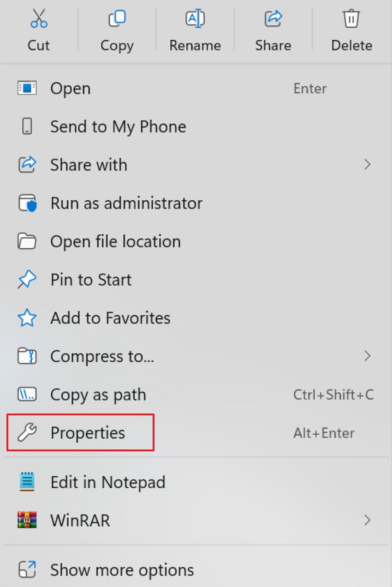Click the Copy as path icon
This screenshot has width=392, height=587.
click(x=27, y=395)
